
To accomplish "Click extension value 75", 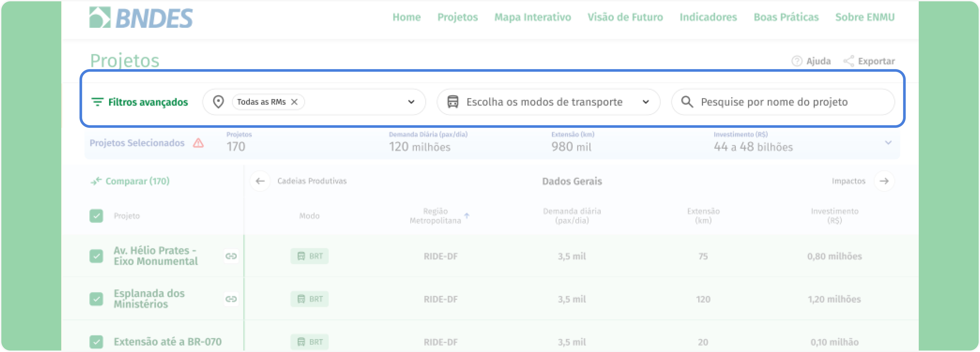I will coord(703,256).
